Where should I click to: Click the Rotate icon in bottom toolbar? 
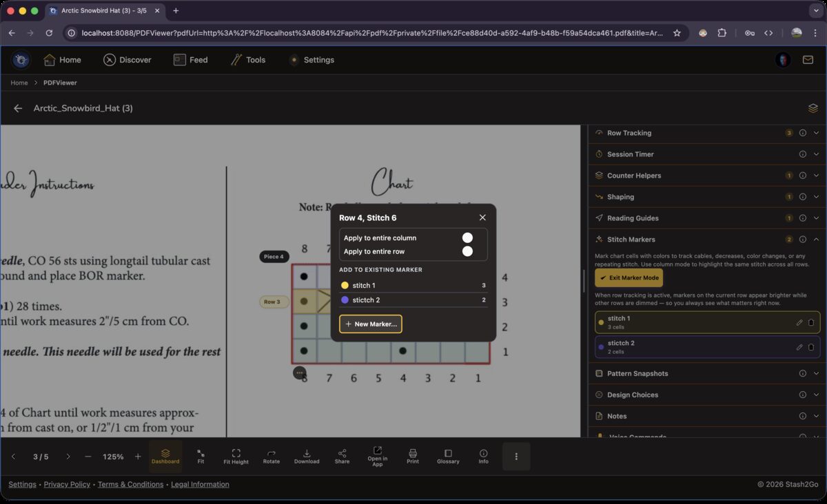tap(271, 456)
